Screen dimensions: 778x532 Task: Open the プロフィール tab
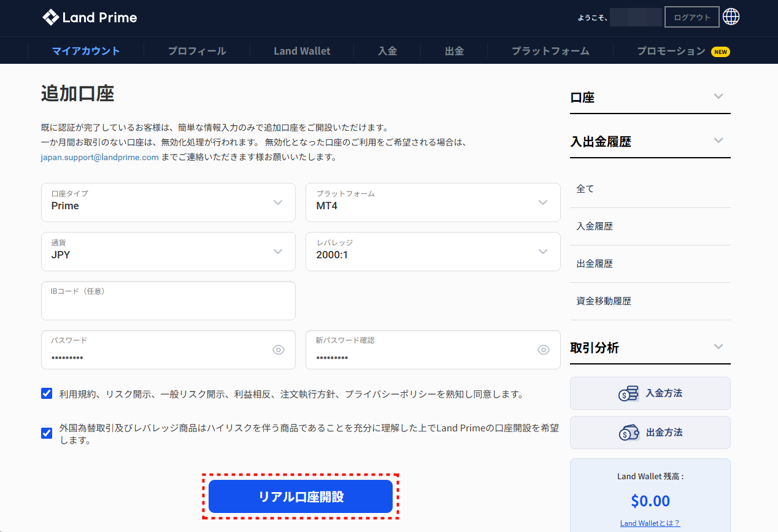197,51
